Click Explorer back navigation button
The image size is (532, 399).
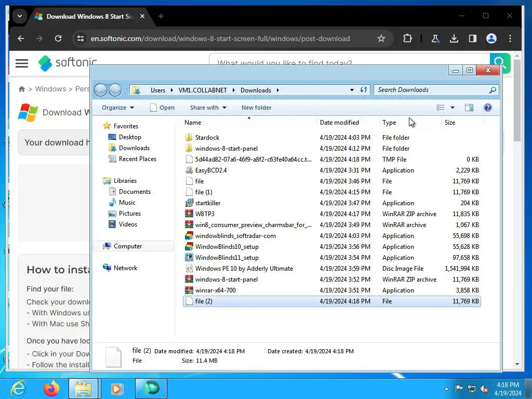pos(100,90)
